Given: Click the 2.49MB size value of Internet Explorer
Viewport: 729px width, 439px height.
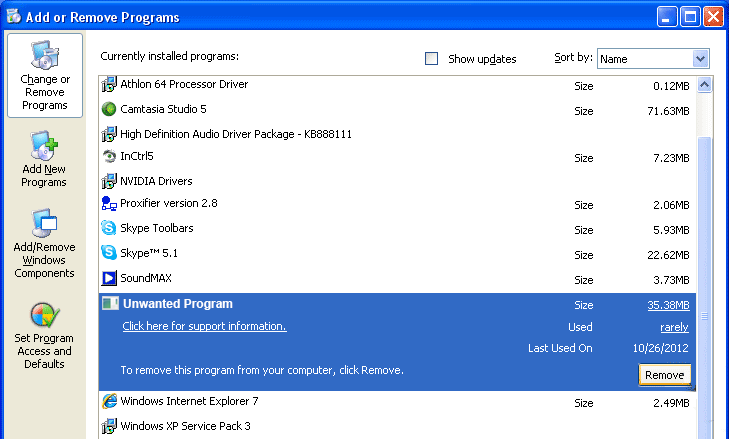Looking at the screenshot, I should tap(671, 403).
